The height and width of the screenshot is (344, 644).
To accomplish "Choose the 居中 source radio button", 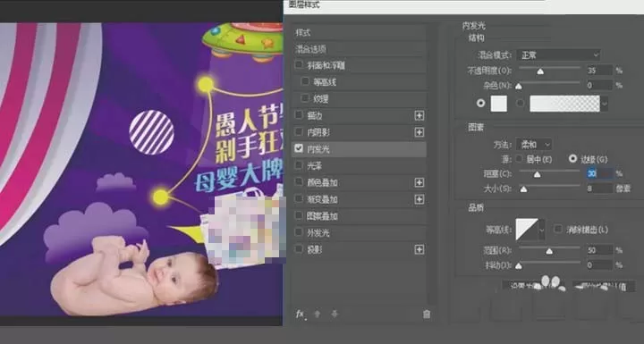I will pyautogui.click(x=520, y=158).
